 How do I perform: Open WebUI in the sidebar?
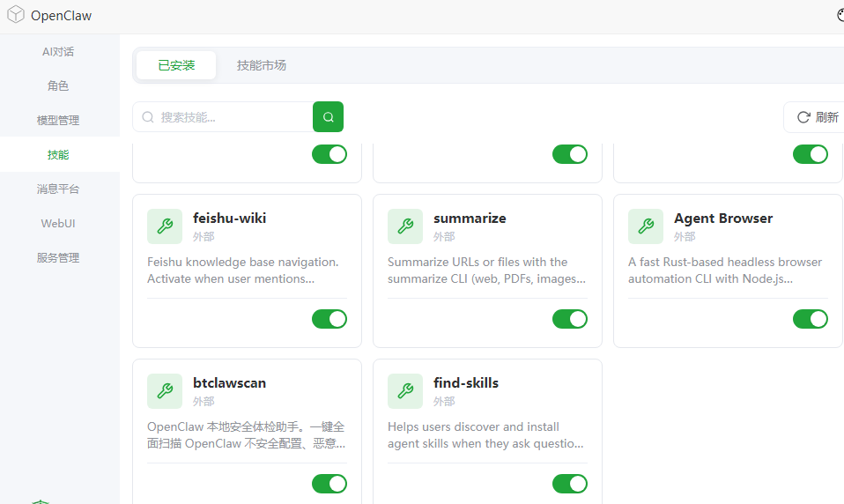(x=59, y=224)
